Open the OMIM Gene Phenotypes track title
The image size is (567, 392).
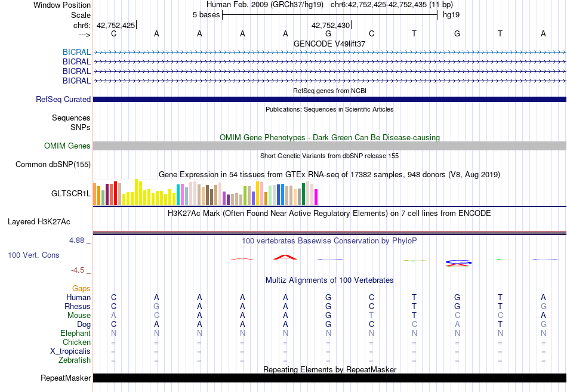329,137
